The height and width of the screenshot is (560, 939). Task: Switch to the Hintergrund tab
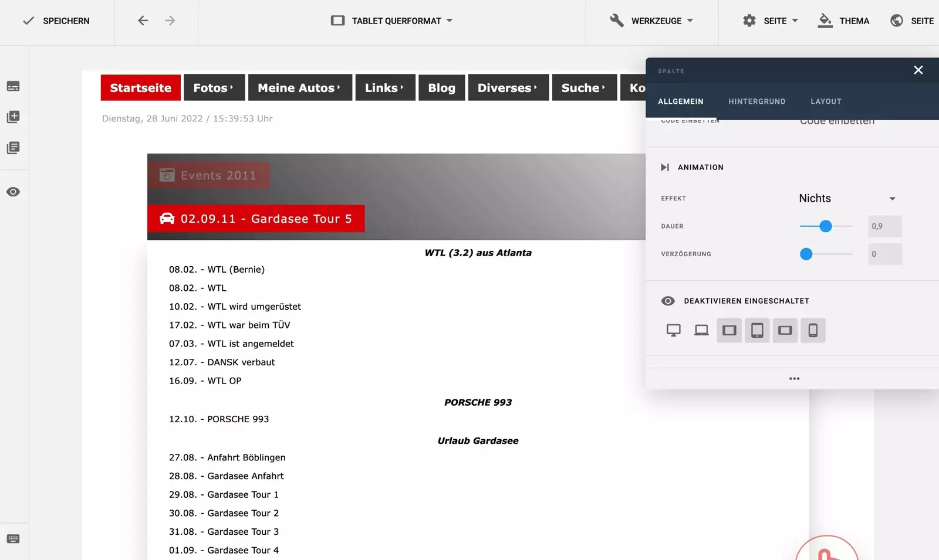756,101
